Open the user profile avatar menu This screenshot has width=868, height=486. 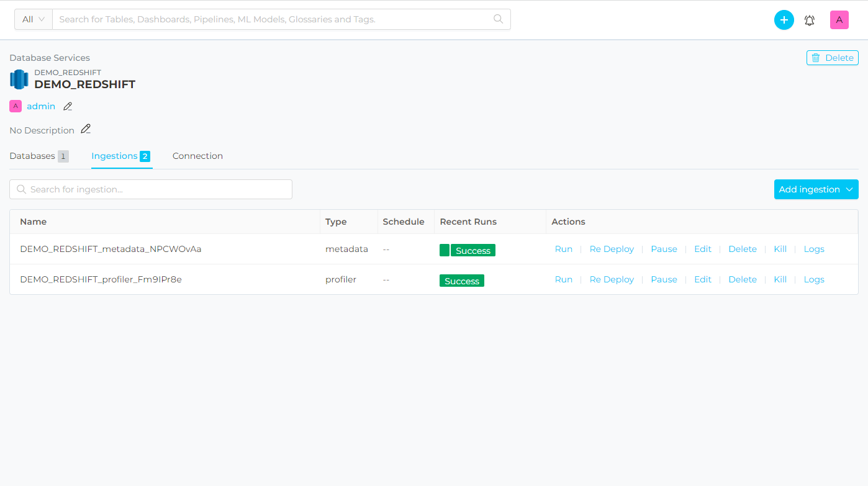(839, 20)
